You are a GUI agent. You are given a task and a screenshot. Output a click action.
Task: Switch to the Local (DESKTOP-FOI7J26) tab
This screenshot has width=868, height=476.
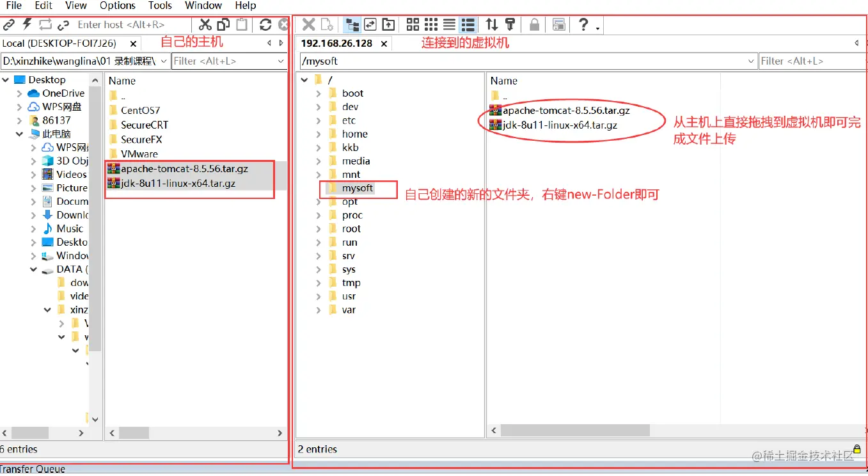[x=59, y=44]
